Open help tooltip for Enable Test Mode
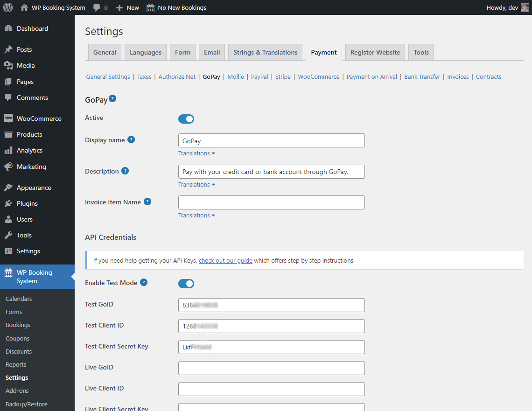The height and width of the screenshot is (411, 532). pos(144,283)
